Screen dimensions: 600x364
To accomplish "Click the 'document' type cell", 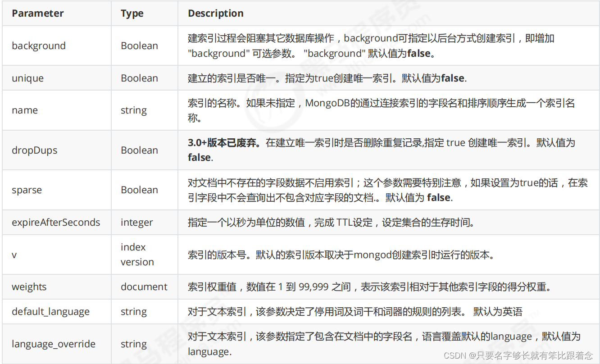I will click(x=144, y=287).
